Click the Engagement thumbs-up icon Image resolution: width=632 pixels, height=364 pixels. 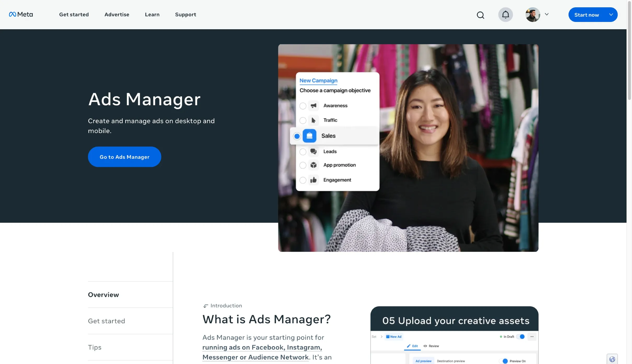313,180
